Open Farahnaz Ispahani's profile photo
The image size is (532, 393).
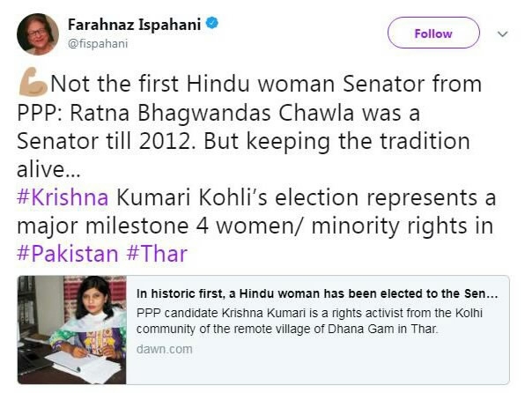coord(37,34)
